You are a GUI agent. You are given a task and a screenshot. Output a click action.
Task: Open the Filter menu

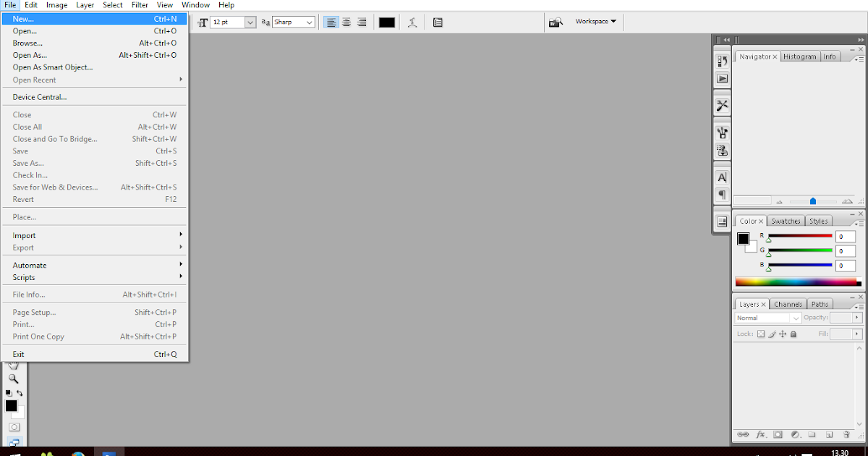coord(140,5)
